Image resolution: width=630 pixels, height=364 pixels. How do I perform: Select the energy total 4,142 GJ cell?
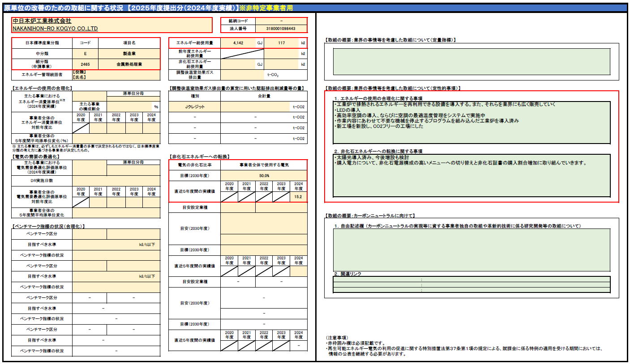pyautogui.click(x=237, y=43)
